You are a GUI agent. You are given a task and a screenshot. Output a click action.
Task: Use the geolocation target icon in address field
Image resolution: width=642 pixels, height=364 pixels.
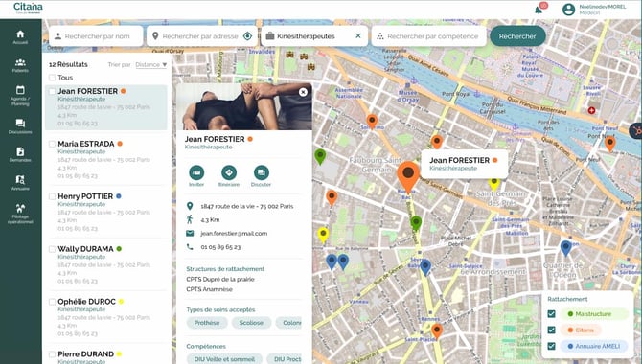247,36
